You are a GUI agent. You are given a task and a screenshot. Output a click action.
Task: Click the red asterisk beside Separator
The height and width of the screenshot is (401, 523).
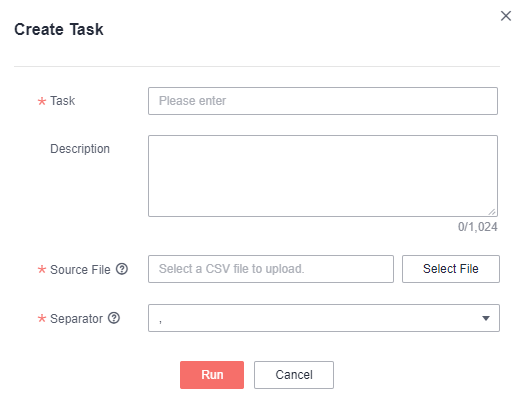42,318
